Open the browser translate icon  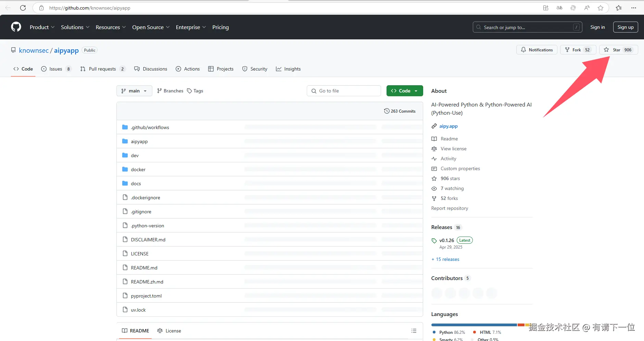tap(559, 8)
